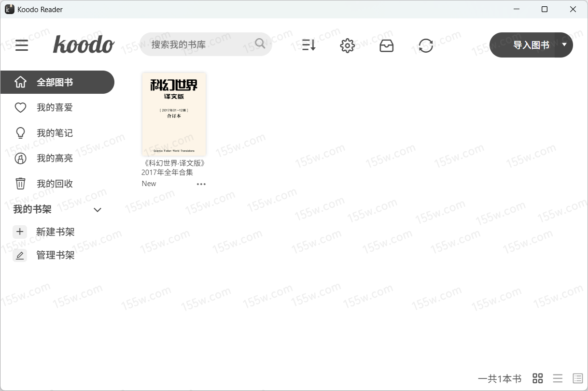Screen dimensions: 588x391
Task: Switch to cover detail view mode
Action: pos(577,378)
